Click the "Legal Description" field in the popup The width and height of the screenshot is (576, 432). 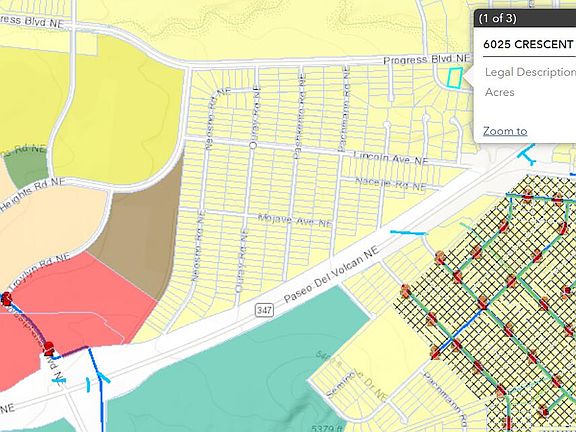pyautogui.click(x=530, y=72)
